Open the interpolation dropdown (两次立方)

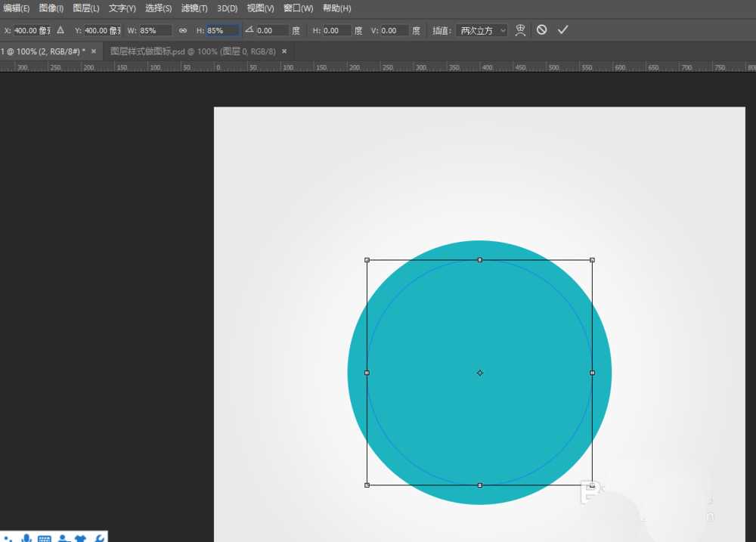[x=481, y=31]
